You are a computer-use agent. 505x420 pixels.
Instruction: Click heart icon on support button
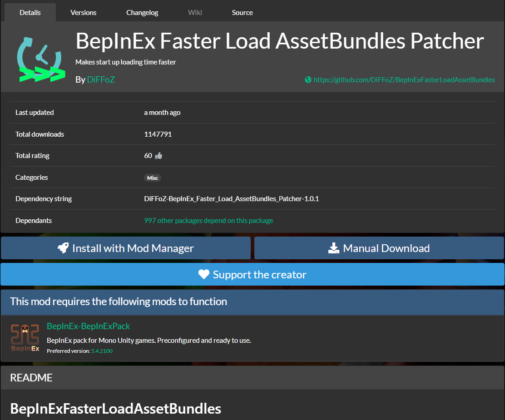coord(203,274)
